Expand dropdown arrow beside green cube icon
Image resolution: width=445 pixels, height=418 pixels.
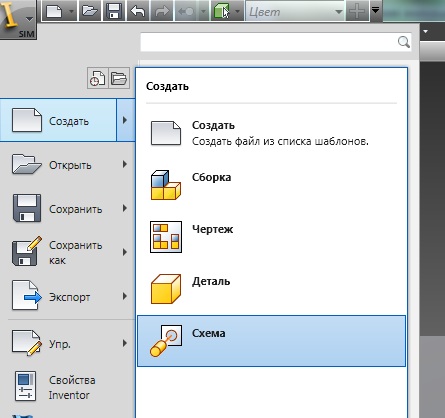coord(238,12)
